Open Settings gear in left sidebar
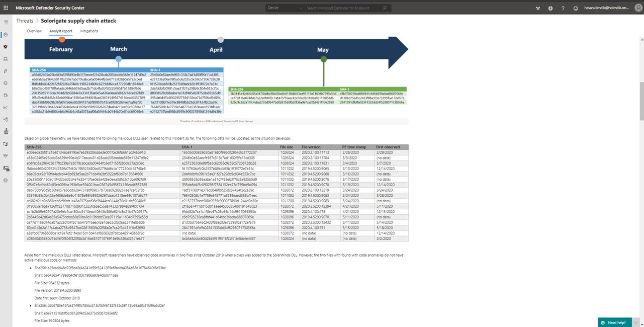Viewport: 644px width, 327px height. point(6,180)
